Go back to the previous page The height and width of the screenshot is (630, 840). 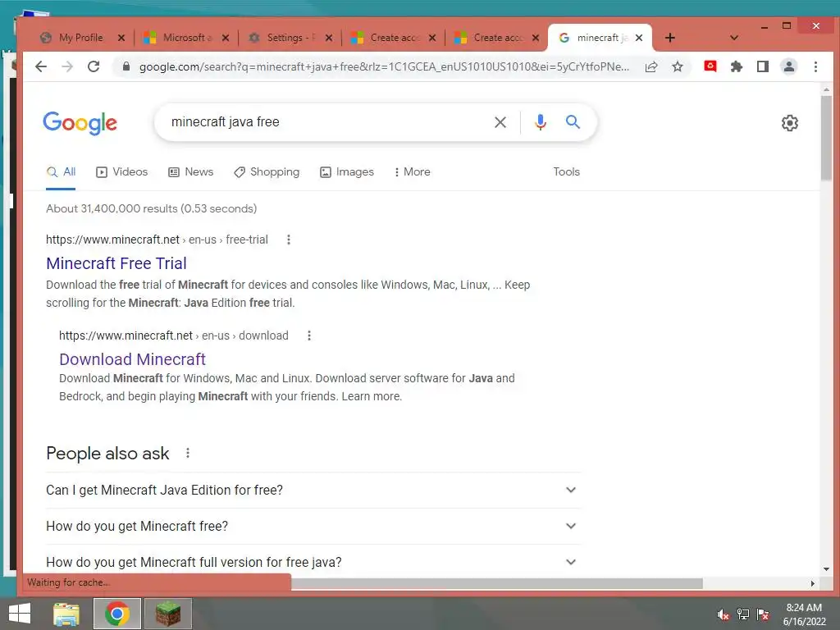[x=41, y=66]
